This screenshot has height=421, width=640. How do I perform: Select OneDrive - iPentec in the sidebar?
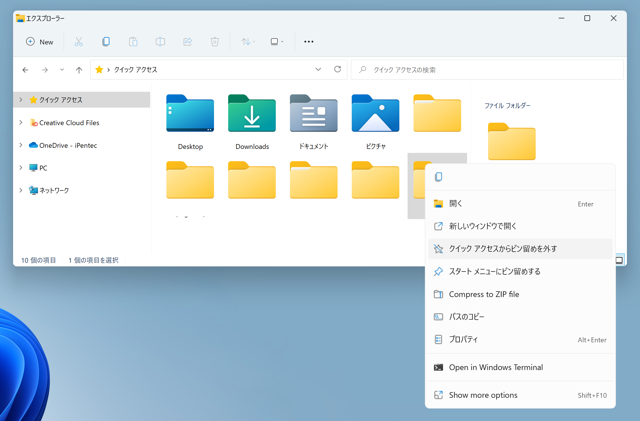coord(67,145)
